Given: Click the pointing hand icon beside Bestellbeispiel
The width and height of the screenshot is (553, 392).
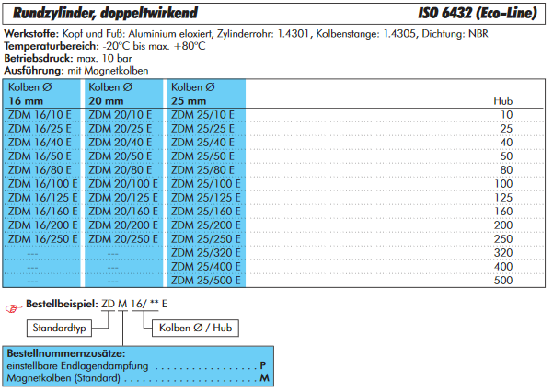Looking at the screenshot, I should (x=11, y=305).
